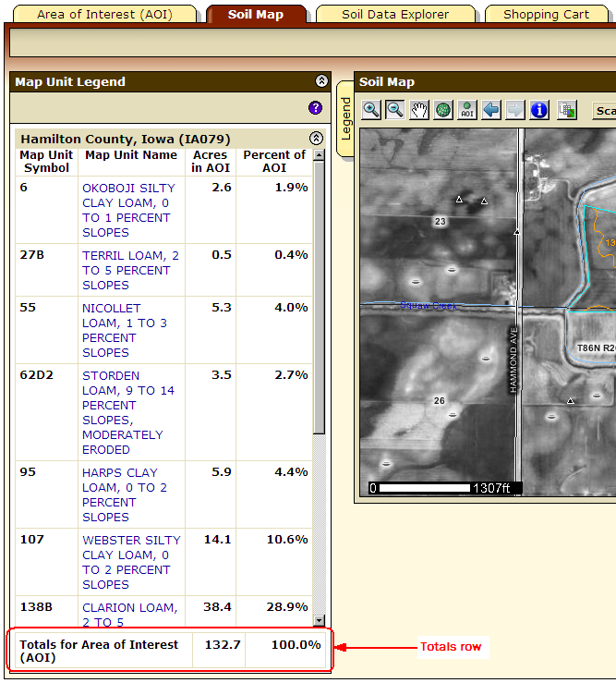Click the purple help question mark icon
This screenshot has height=683, width=616.
click(315, 107)
